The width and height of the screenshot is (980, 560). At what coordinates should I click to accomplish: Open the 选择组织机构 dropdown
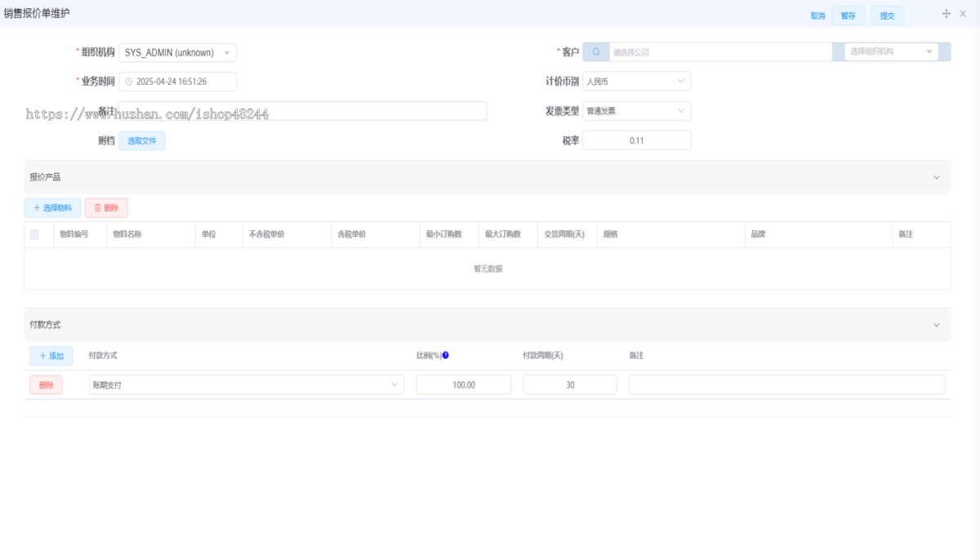892,51
